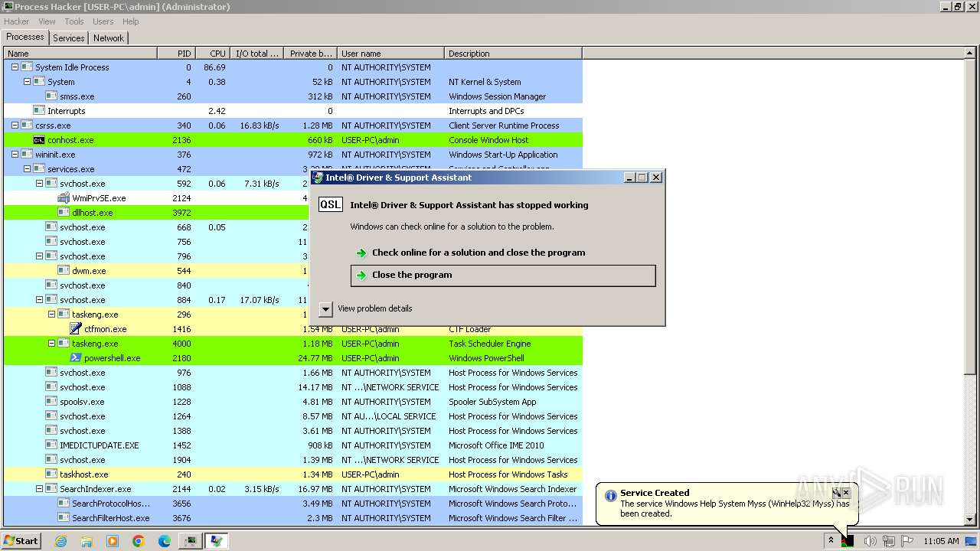The width and height of the screenshot is (980, 551).
Task: Open the Start menu
Action: point(21,541)
